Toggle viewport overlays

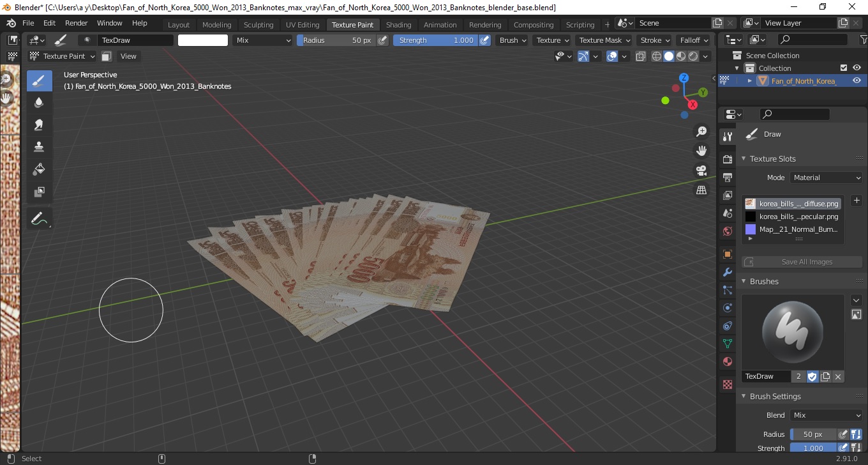(613, 56)
